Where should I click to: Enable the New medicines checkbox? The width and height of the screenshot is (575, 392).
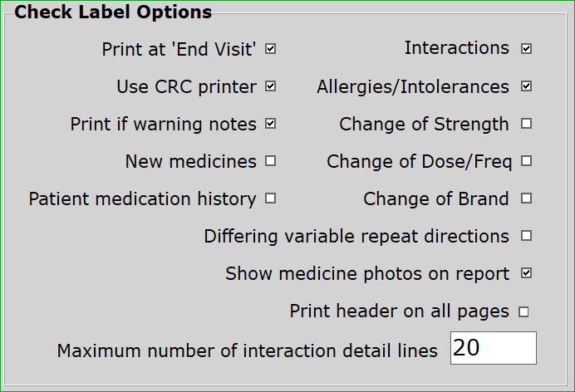coord(271,161)
